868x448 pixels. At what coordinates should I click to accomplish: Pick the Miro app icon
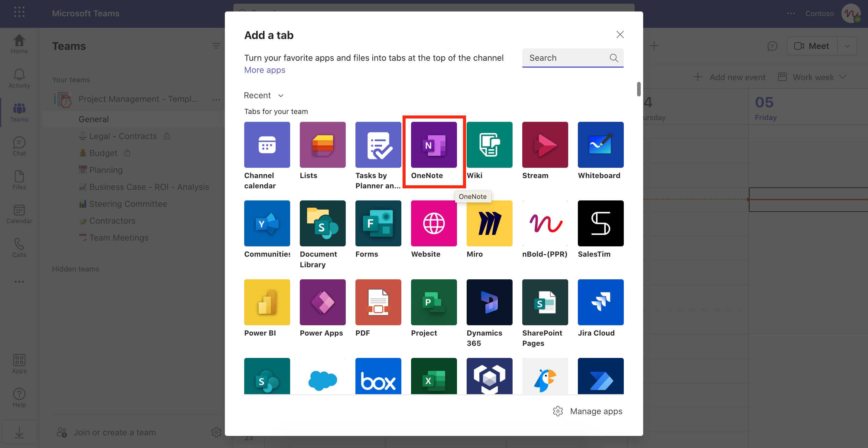[x=489, y=223]
